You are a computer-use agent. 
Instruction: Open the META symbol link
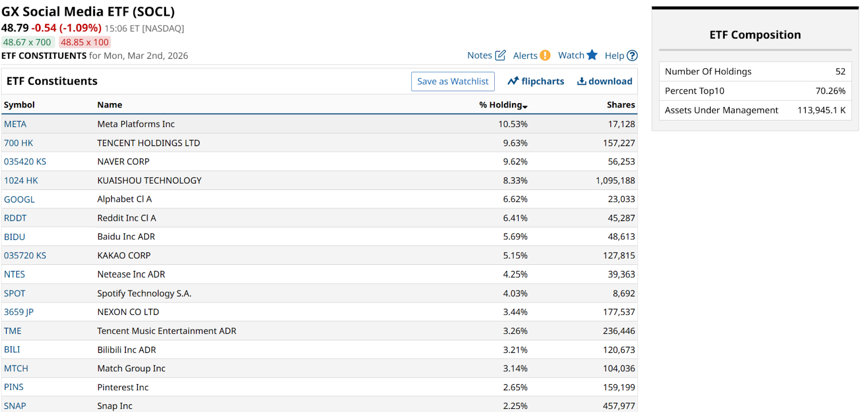pyautogui.click(x=15, y=124)
